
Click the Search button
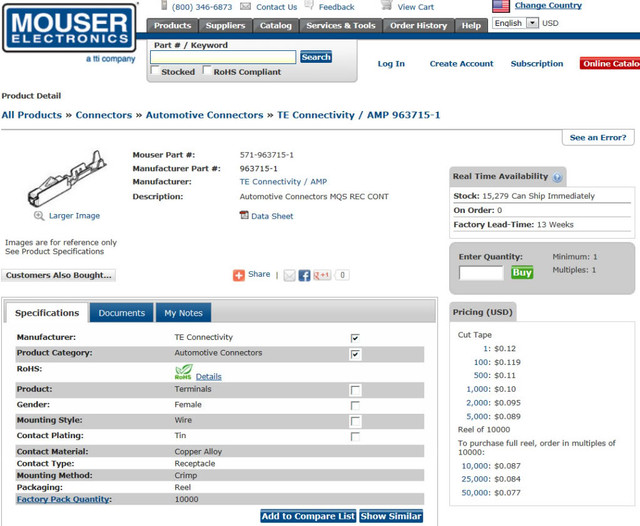tap(316, 57)
